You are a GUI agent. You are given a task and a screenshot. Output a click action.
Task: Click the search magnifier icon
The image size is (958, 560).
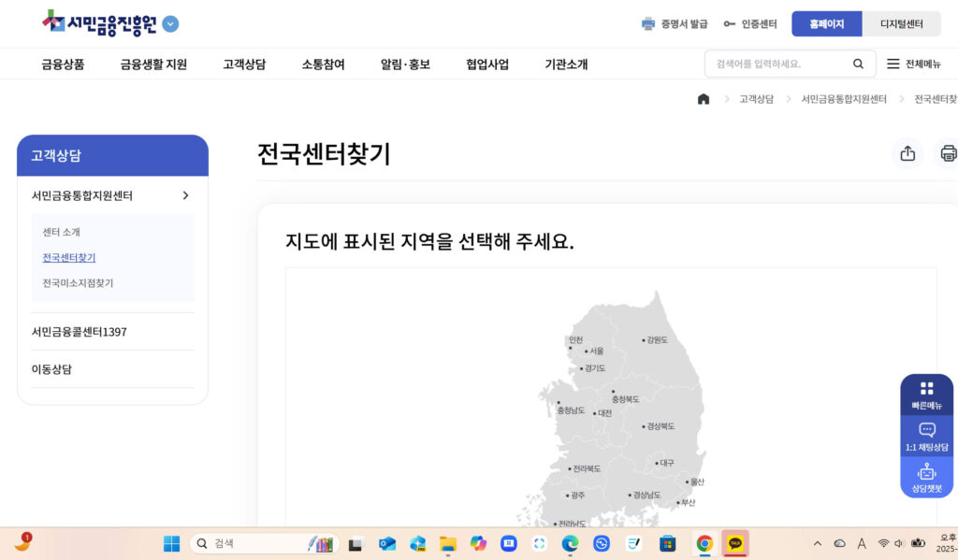coord(858,64)
